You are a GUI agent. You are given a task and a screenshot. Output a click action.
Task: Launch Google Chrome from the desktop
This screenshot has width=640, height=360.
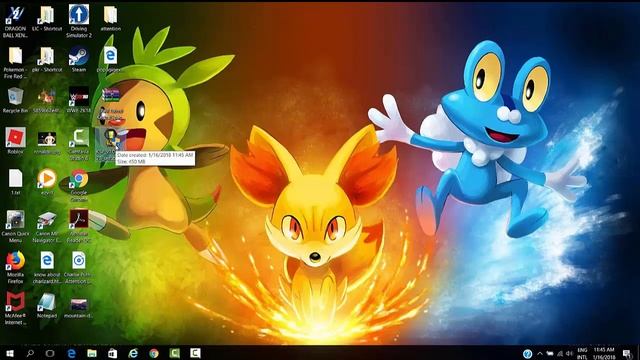[79, 185]
